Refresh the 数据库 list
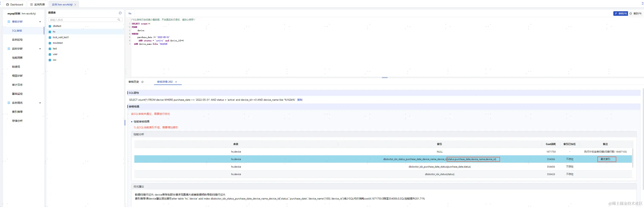The width and height of the screenshot is (644, 207). coord(120,13)
